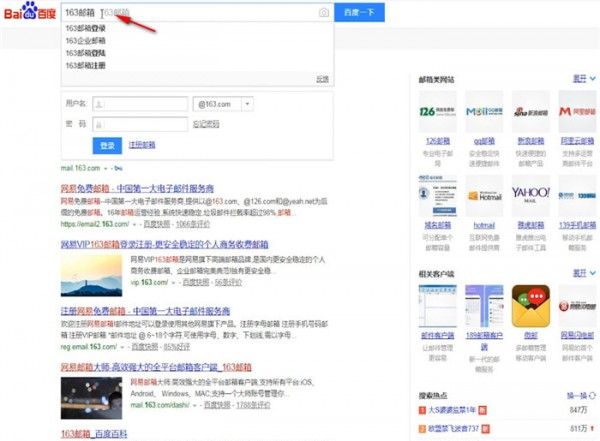Focus the 用户名 username input

(x=140, y=104)
